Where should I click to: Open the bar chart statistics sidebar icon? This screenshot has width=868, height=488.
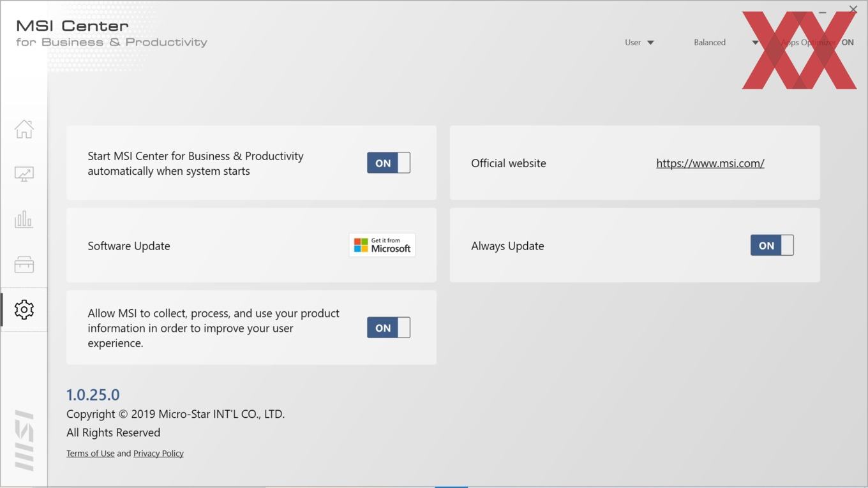pos(24,219)
